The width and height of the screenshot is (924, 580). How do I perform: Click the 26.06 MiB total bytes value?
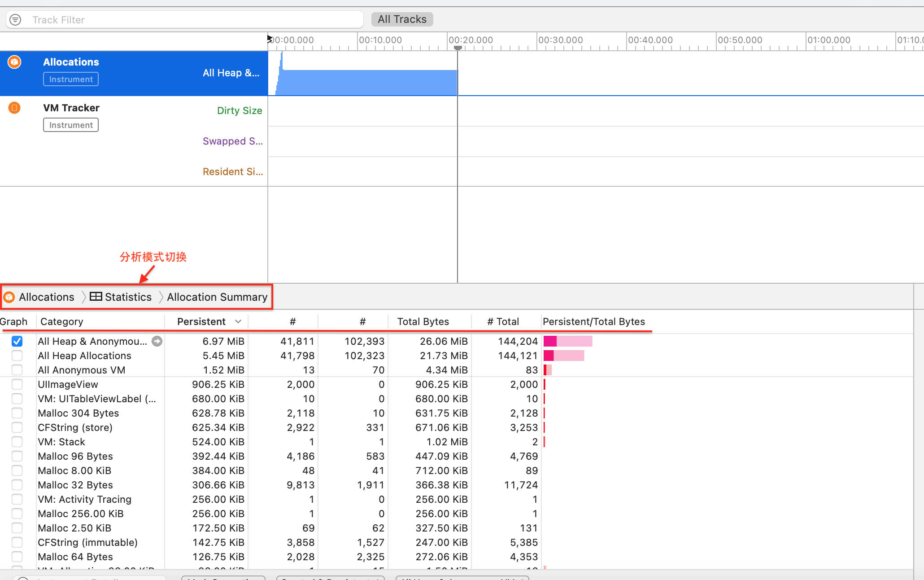444,341
